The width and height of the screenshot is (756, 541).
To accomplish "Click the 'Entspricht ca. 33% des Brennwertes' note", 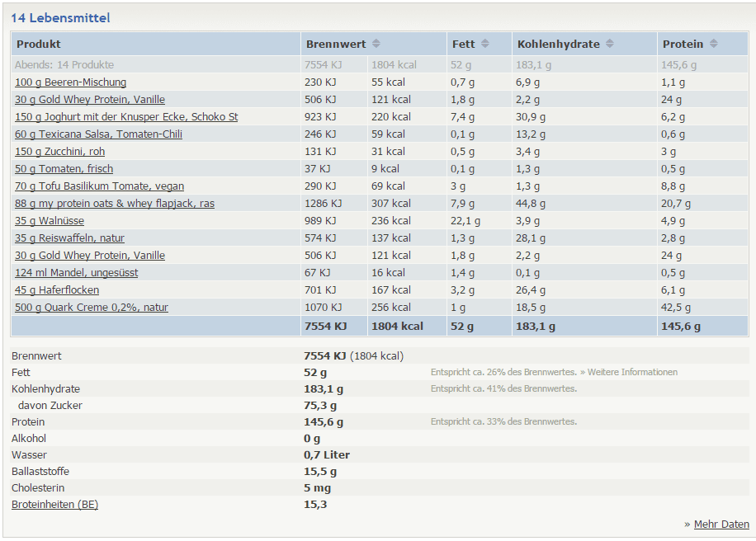I will [x=503, y=421].
